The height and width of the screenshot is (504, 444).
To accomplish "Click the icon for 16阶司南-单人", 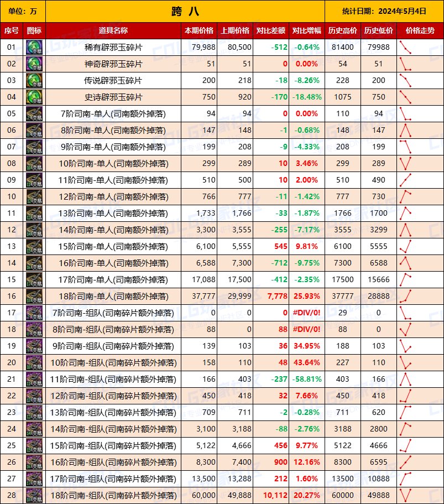I will point(34,263).
